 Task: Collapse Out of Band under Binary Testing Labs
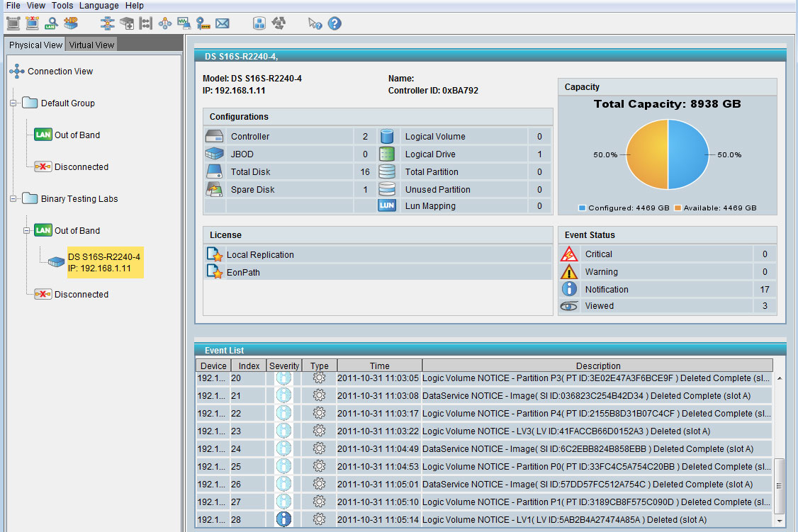[27, 231]
